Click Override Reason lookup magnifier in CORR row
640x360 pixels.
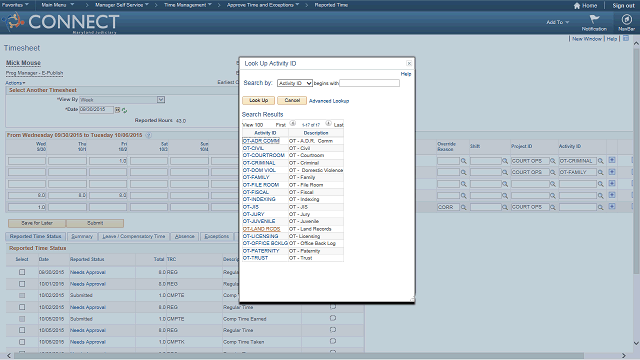point(464,207)
